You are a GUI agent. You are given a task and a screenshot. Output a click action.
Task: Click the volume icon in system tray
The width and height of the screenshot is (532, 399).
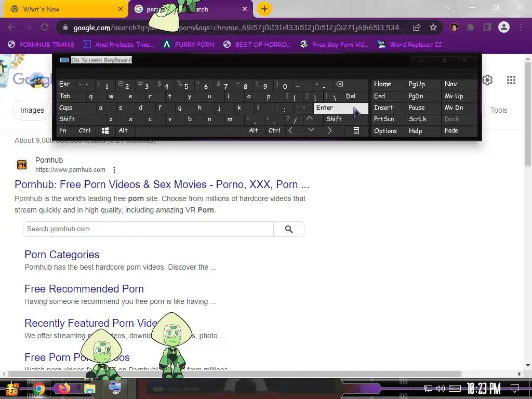(x=441, y=389)
